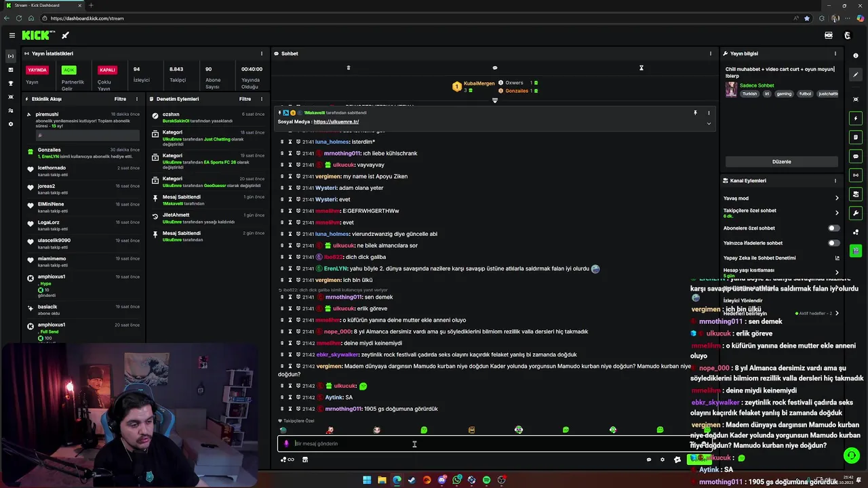Image resolution: width=868 pixels, height=488 pixels.
Task: Open Kanal Eylemleri panel three-dot menu
Action: click(x=835, y=181)
